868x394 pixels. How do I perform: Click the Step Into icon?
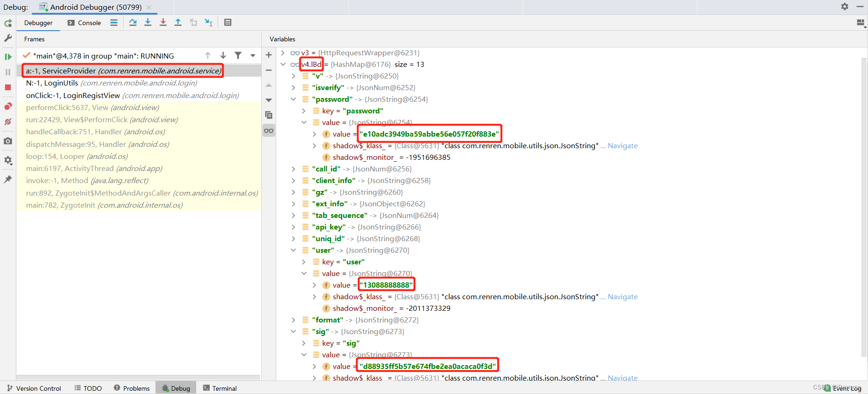coord(148,22)
